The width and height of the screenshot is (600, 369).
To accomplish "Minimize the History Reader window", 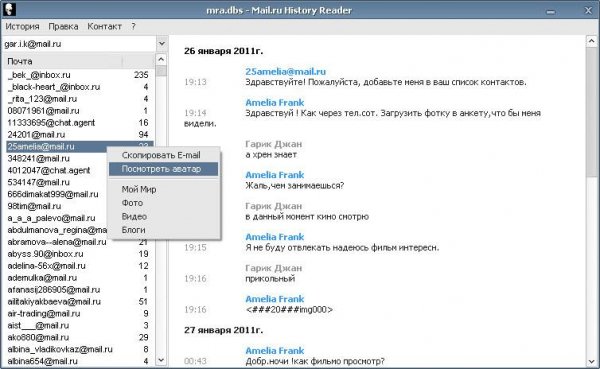I will point(551,11).
